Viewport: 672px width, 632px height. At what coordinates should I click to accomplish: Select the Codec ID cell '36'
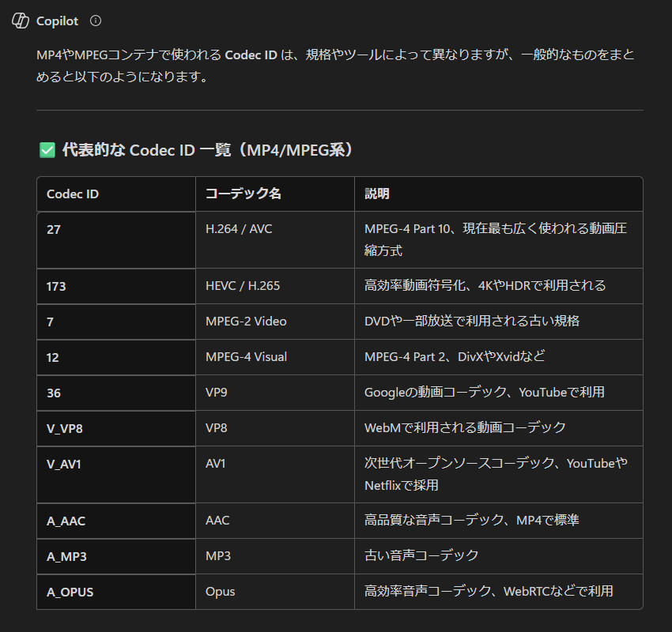click(116, 393)
